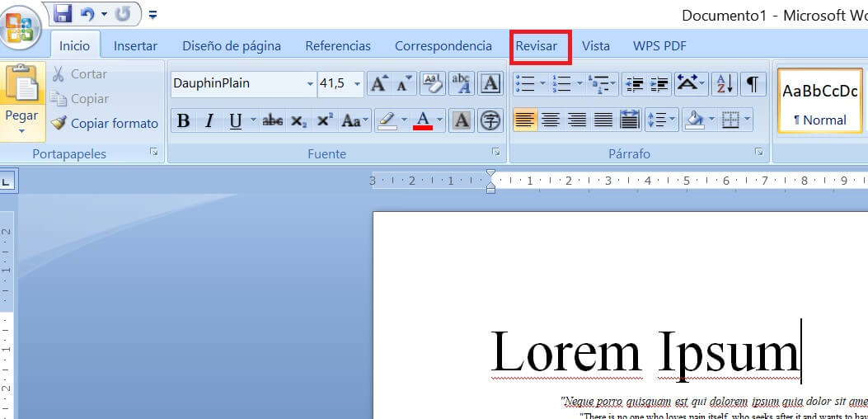Toggle subscript formatting
The height and width of the screenshot is (419, 868).
coord(298,120)
